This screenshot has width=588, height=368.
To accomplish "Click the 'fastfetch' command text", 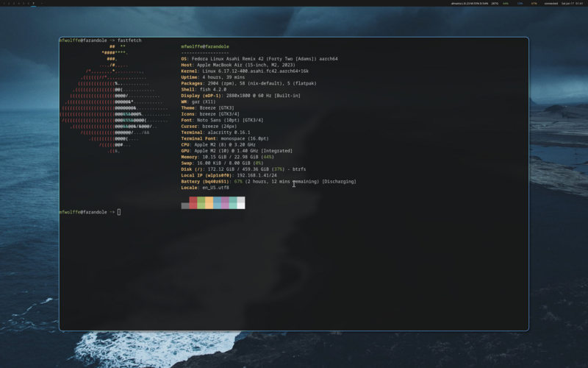I will 129,40.
